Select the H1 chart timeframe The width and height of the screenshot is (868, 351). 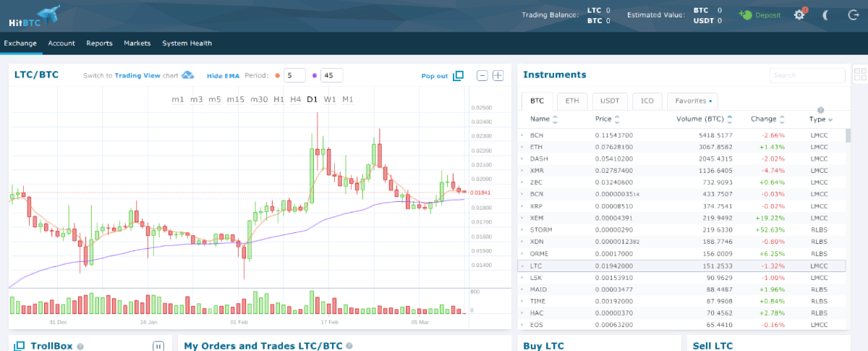278,99
